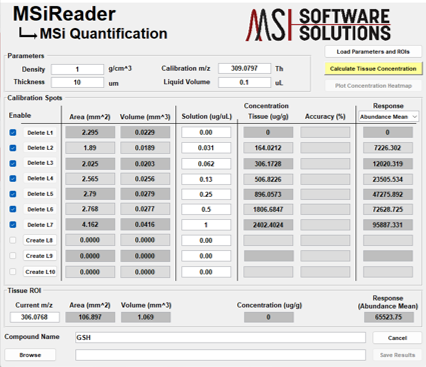
Task: Click L2 volume value 0.0189
Action: tap(145, 148)
